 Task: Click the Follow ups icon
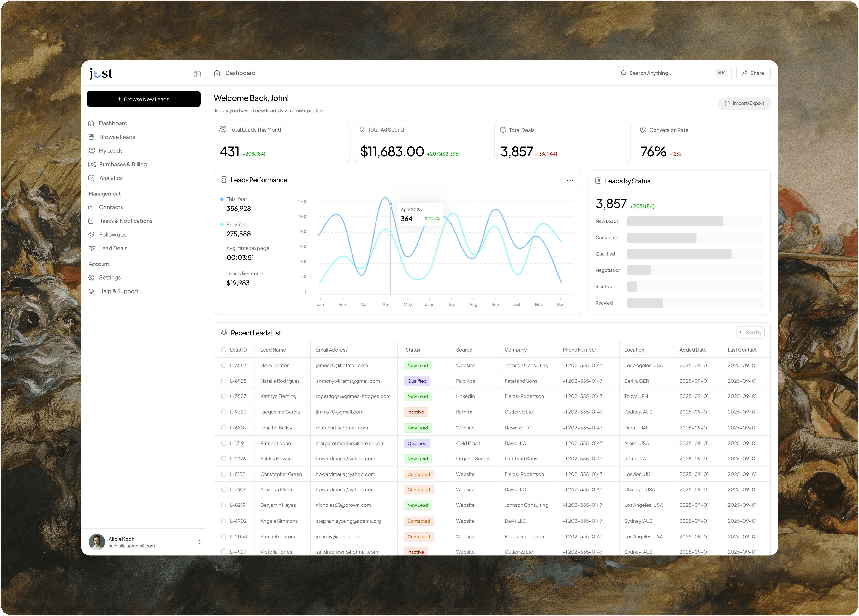pos(91,234)
